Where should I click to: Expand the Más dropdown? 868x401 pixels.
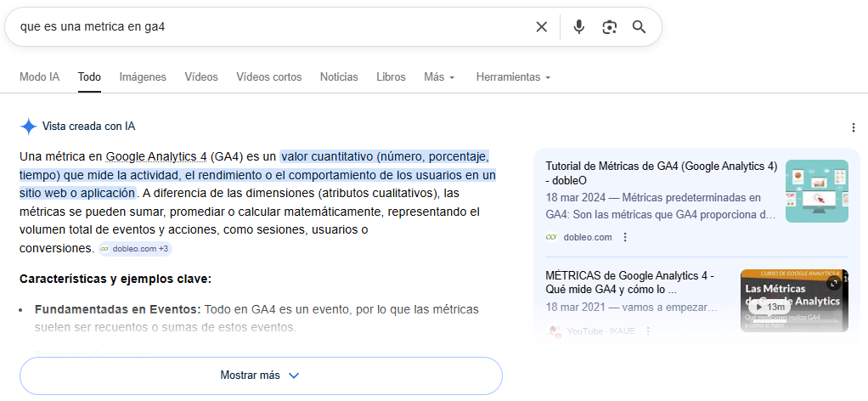coord(439,77)
